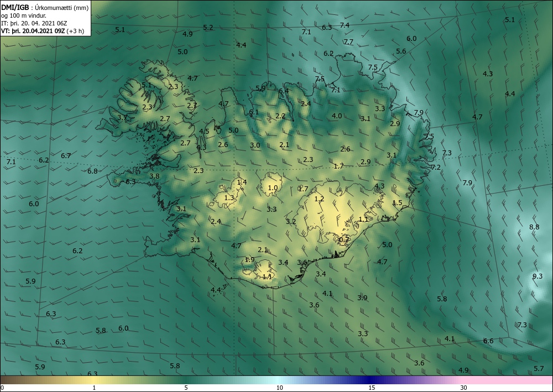
Task: Click the 1.2 value on the large glacier
Action: (x=319, y=199)
